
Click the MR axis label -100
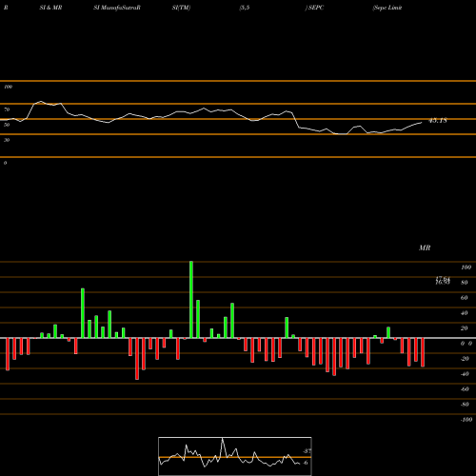point(466,420)
